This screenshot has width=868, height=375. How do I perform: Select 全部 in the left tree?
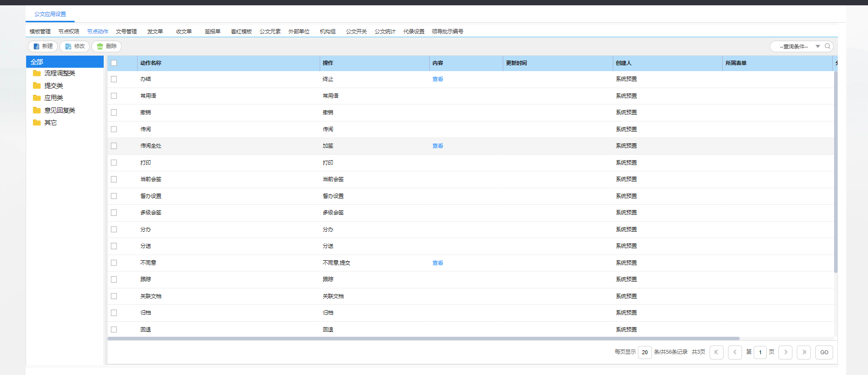[37, 62]
